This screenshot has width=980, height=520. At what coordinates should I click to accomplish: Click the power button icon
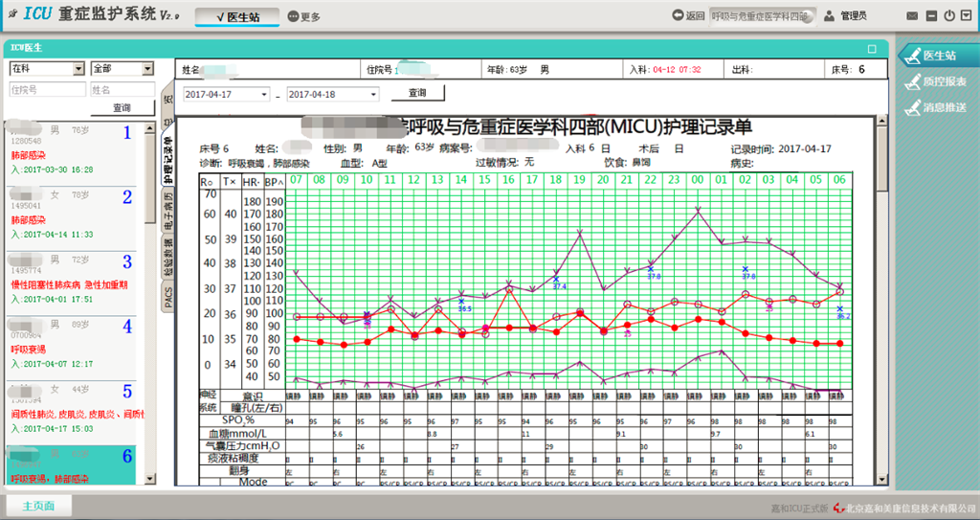[949, 16]
